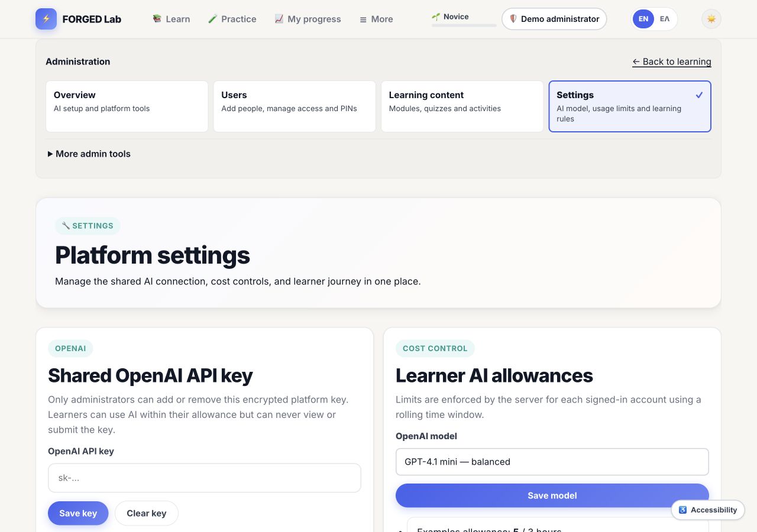Select the Overview admin tab

(127, 106)
